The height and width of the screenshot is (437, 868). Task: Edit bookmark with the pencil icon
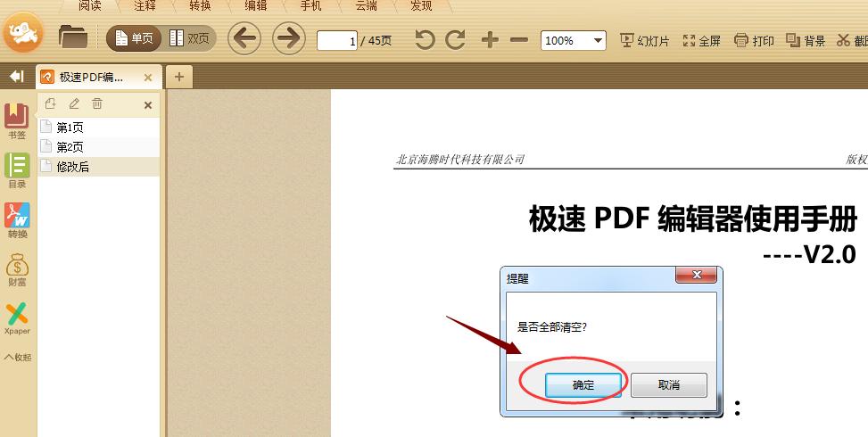[x=74, y=103]
